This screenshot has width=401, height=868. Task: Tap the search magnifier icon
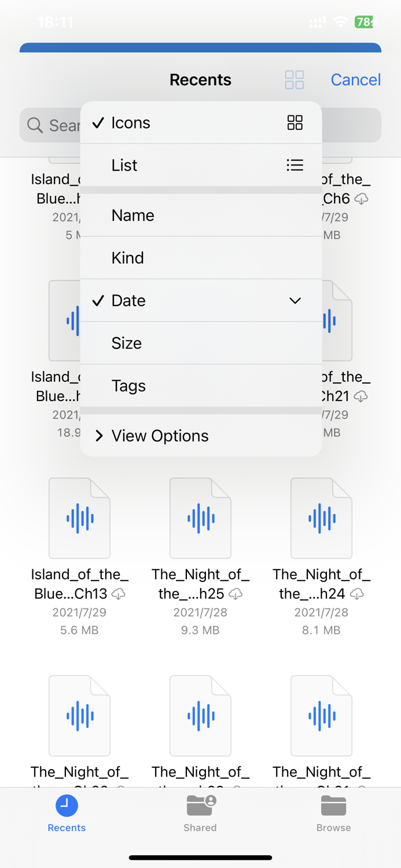(35, 125)
